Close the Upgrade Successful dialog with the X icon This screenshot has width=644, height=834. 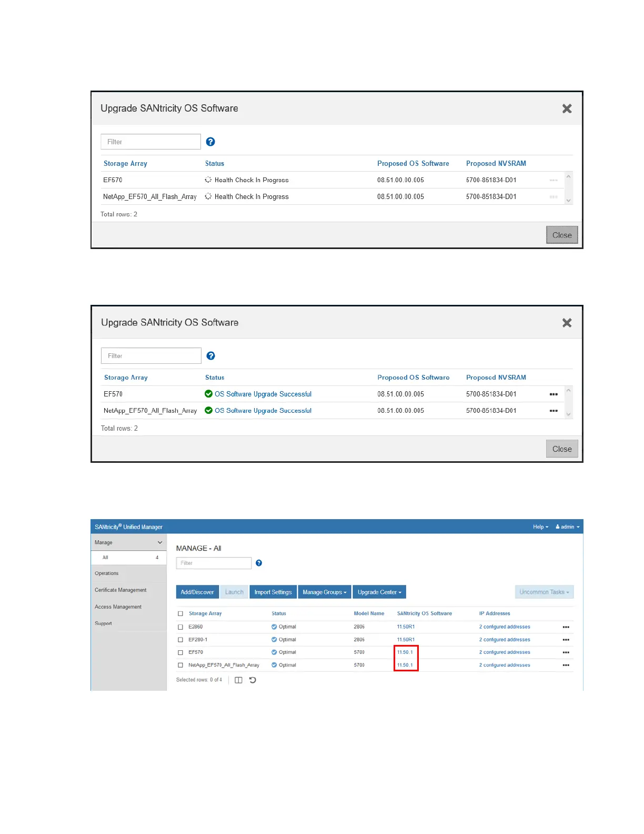pyautogui.click(x=567, y=323)
